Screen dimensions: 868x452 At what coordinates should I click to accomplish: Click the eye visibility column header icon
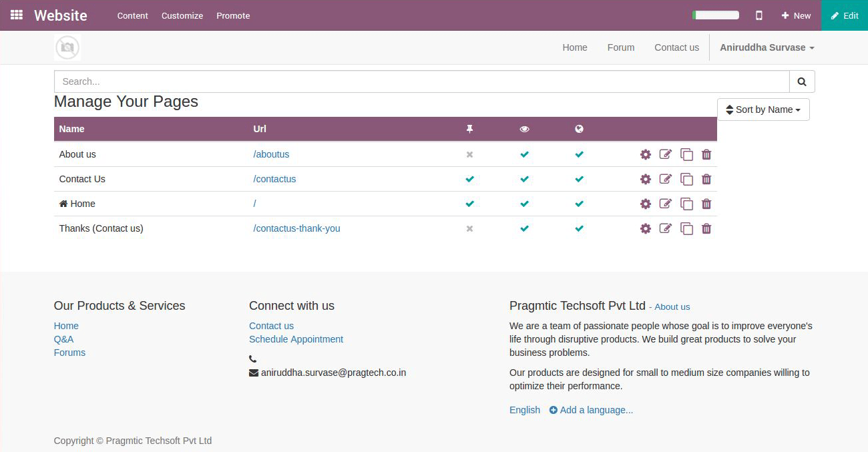pos(524,129)
